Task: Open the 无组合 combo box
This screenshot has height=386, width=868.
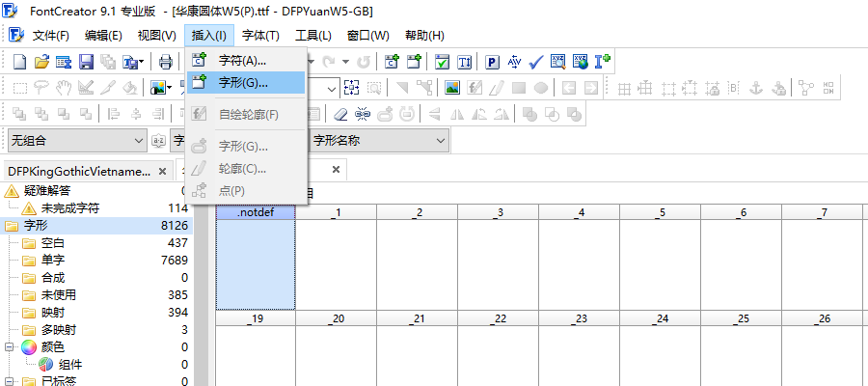Action: [77, 141]
